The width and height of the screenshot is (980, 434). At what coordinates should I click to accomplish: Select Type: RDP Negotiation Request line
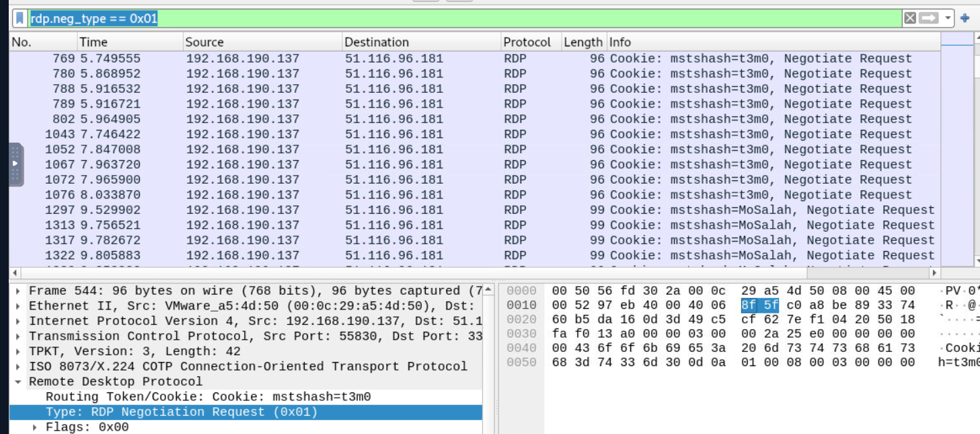pyautogui.click(x=246, y=412)
